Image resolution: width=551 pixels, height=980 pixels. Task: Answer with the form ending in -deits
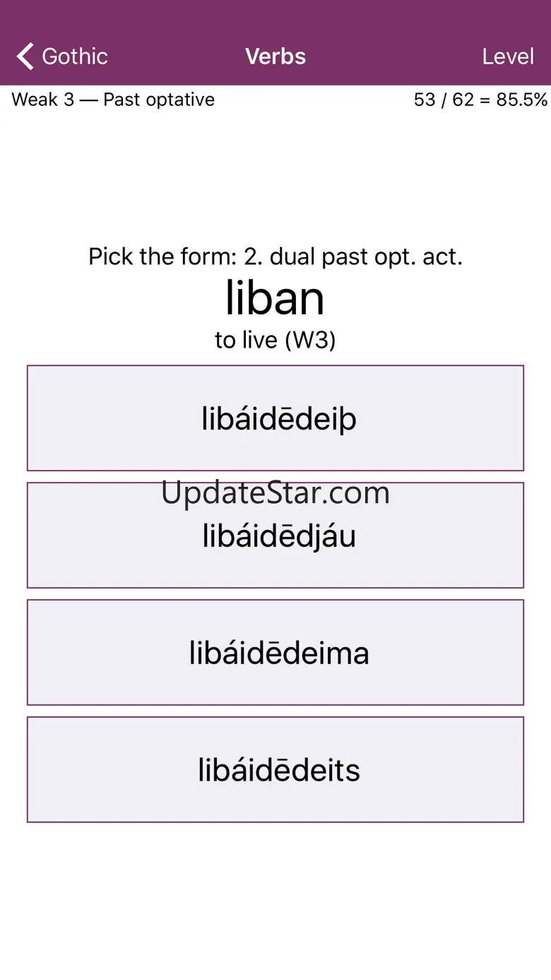coord(275,769)
